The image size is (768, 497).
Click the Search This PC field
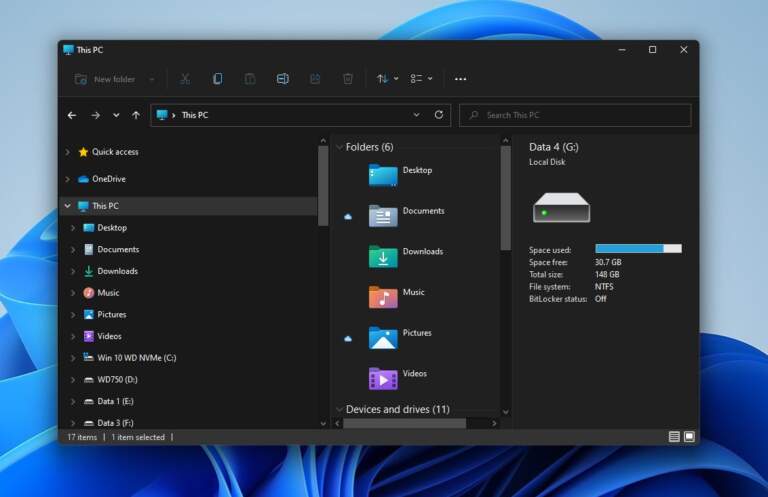click(x=575, y=115)
